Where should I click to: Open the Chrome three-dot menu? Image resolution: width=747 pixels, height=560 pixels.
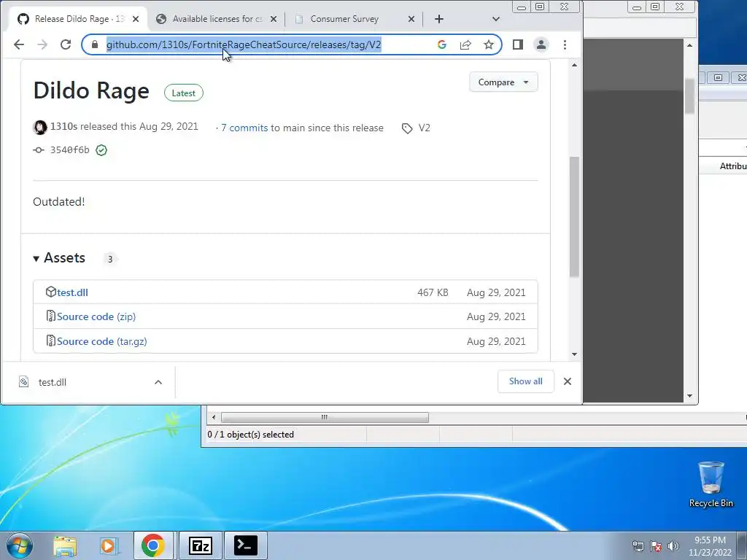point(565,44)
